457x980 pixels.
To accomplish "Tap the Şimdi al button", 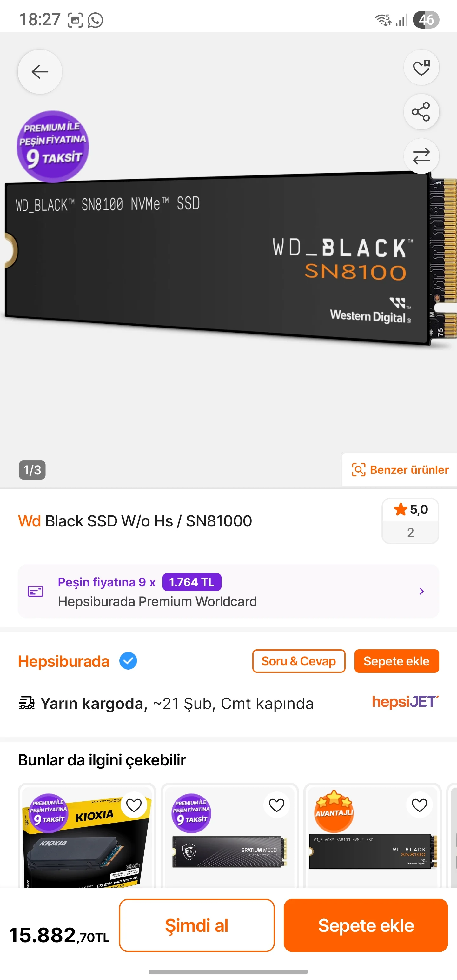I will point(197,925).
